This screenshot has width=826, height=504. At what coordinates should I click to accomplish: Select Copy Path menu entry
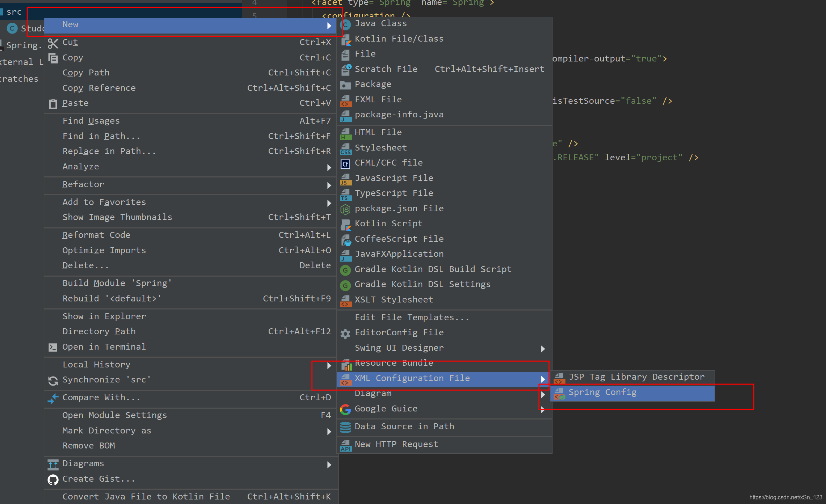(191, 73)
